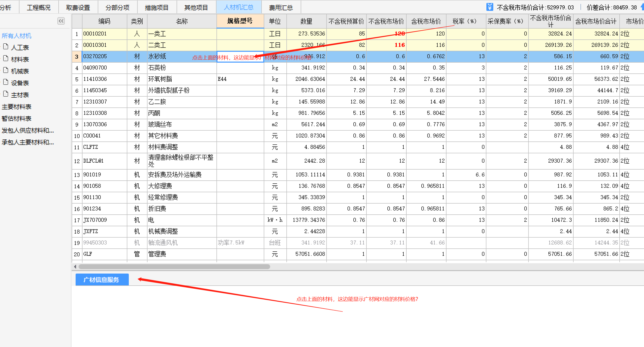The image size is (644, 347).
Task: Click the document icon next to 设备表
Action: click(6, 82)
